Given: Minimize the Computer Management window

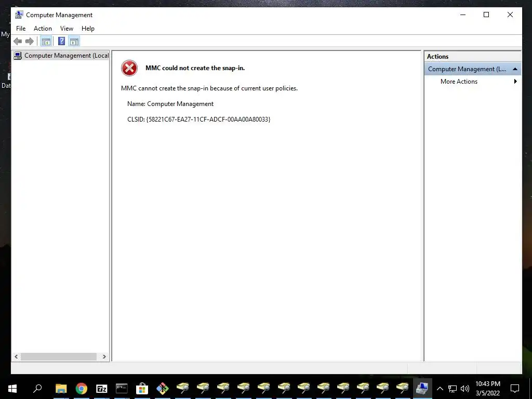Looking at the screenshot, I should pos(463,15).
